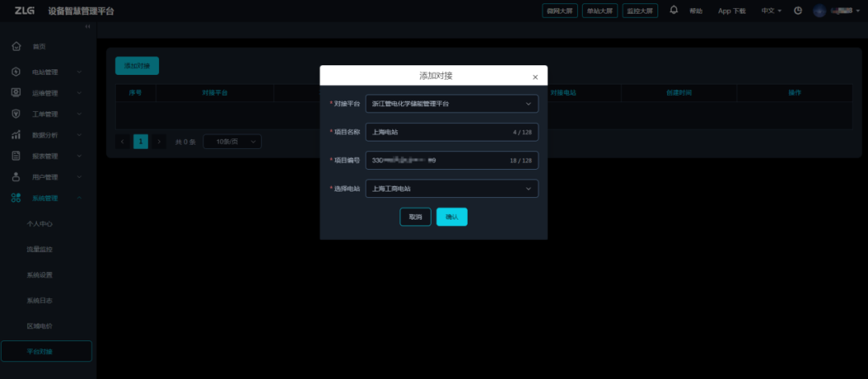Click the 单站大屏 button

[600, 10]
